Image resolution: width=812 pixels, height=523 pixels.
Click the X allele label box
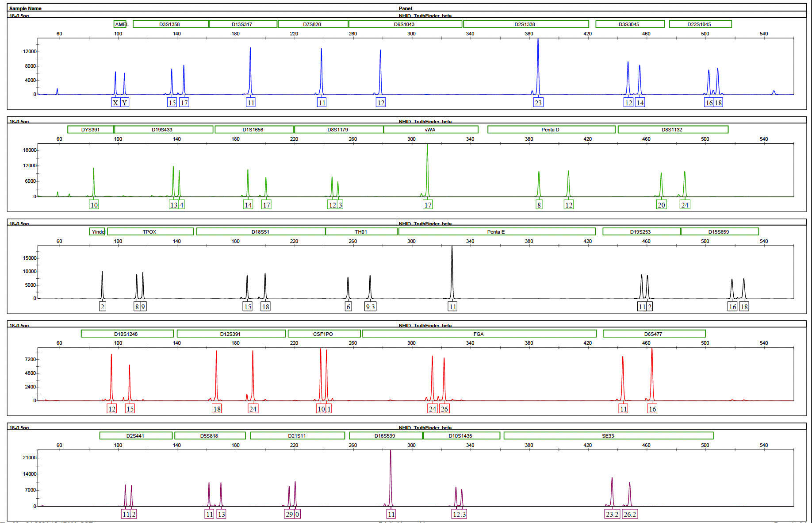(115, 103)
